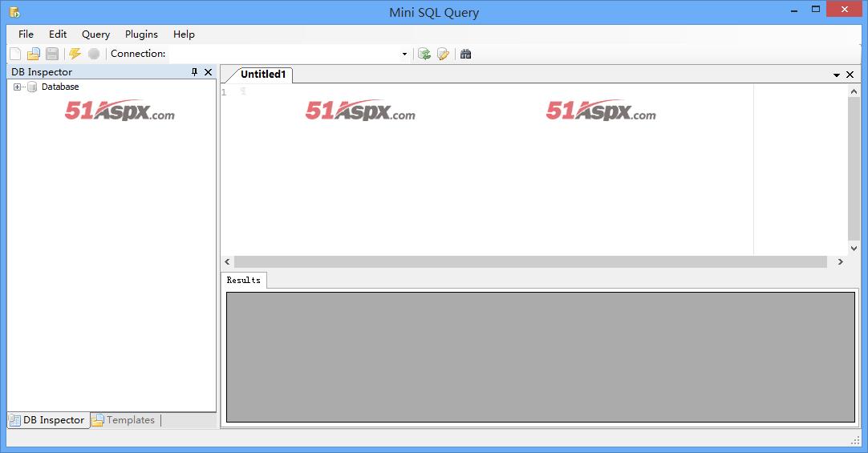Click the Refresh database connection icon
This screenshot has width=868, height=453.
coord(424,54)
